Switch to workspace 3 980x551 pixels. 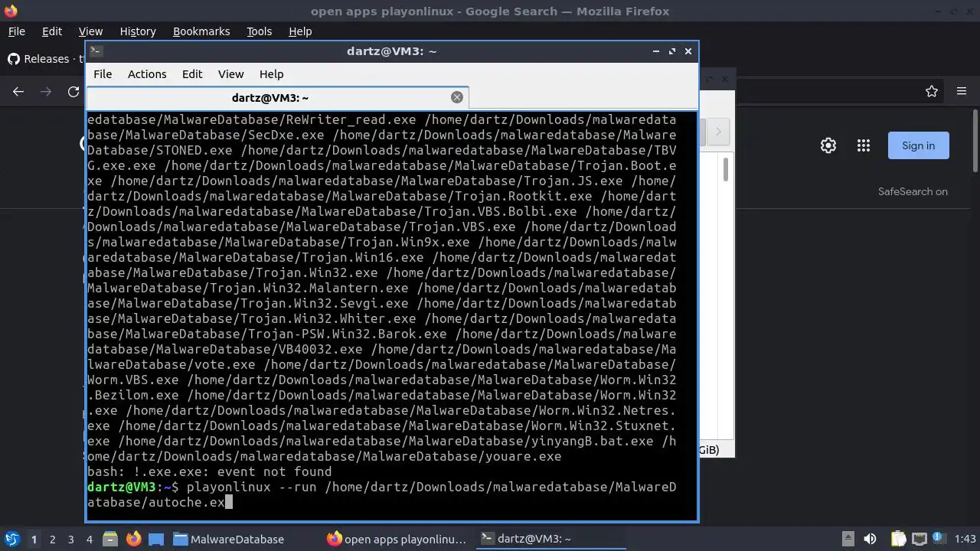(x=70, y=540)
